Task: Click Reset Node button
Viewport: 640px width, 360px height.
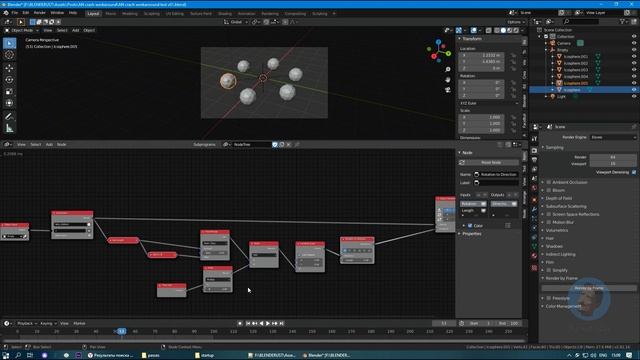Action: tap(490, 162)
